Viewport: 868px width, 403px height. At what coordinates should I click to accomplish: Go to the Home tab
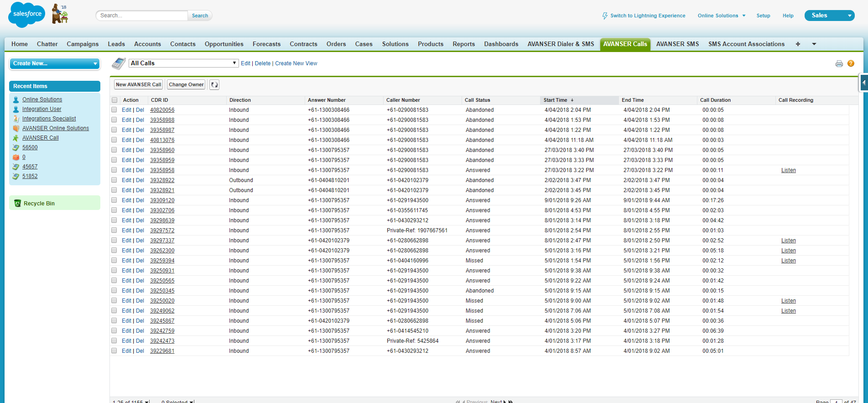coord(20,44)
